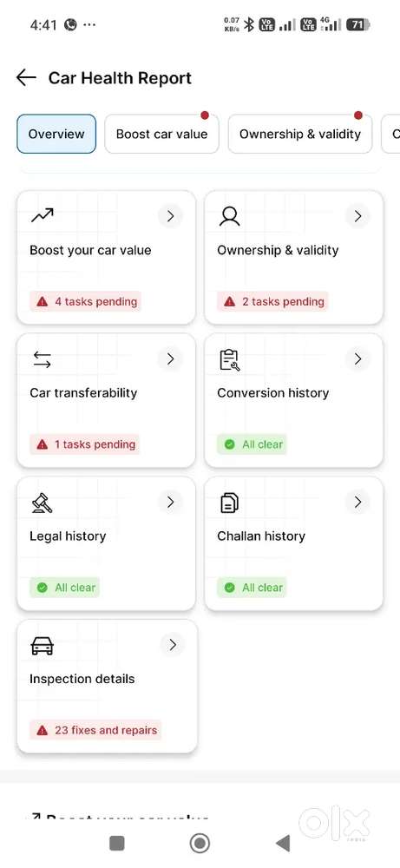The image size is (400, 868).
Task: Tap the Android home circle button
Action: click(200, 843)
